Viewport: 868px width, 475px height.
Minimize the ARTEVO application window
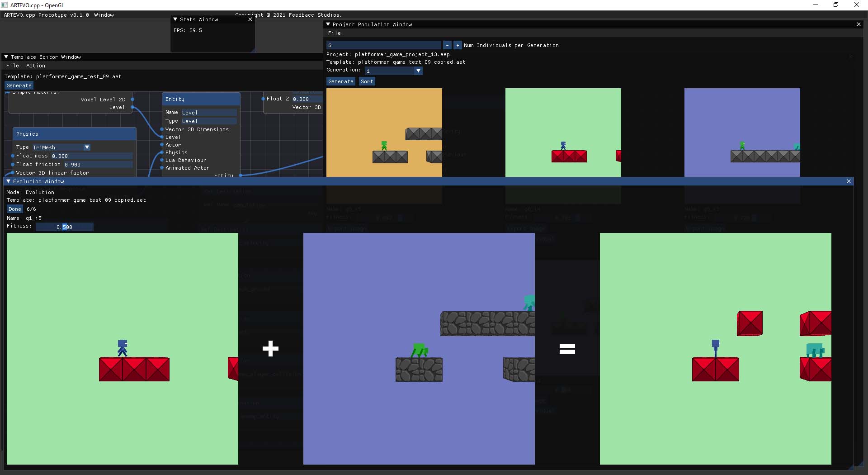click(816, 5)
